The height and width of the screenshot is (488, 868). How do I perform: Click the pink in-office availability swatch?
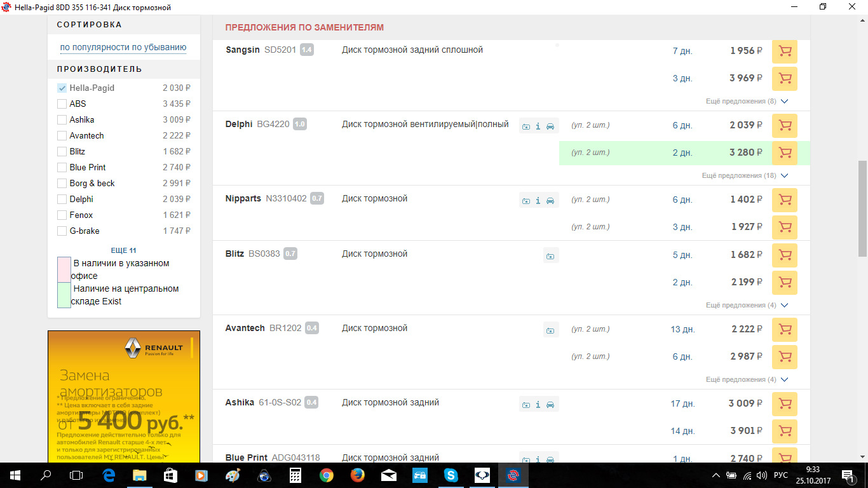[64, 269]
